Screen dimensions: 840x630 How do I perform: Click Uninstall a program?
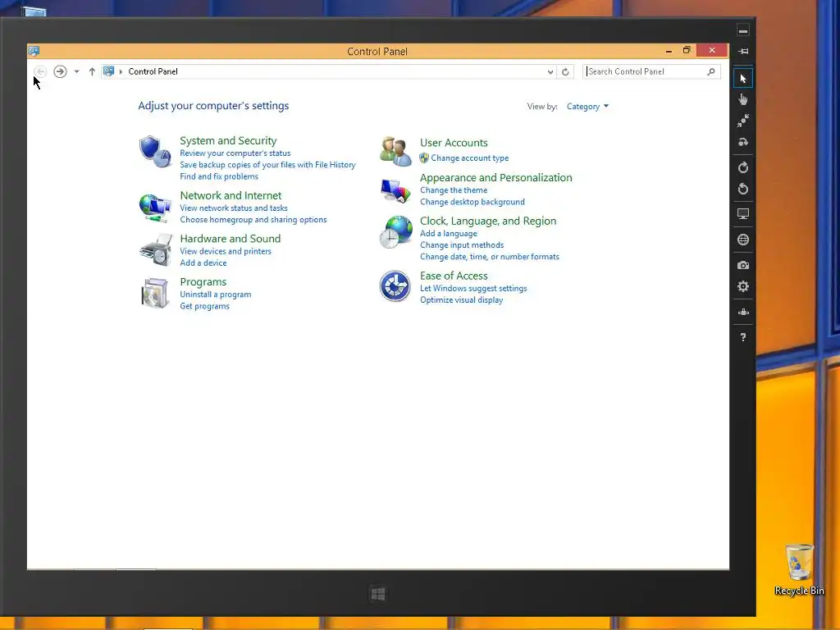[x=216, y=294]
